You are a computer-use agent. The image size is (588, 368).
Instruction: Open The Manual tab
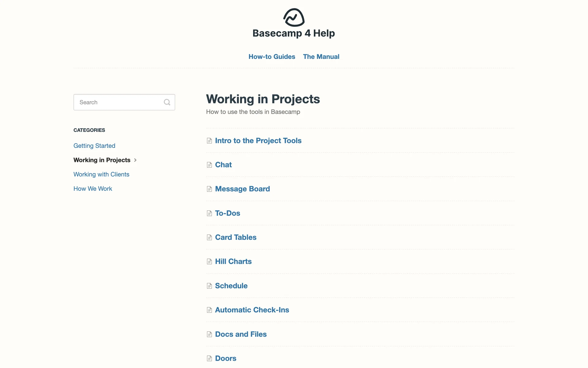point(321,57)
